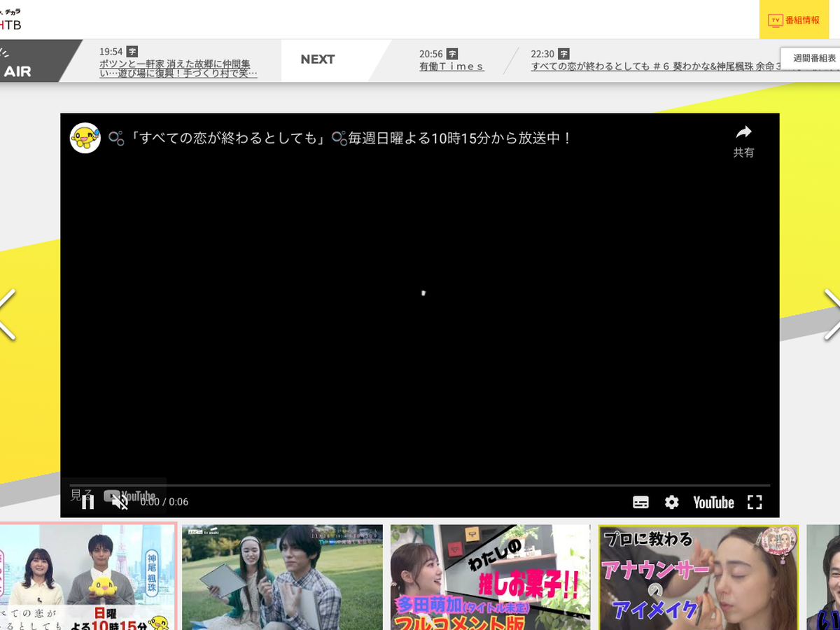The width and height of the screenshot is (840, 630).
Task: Open the 有働Times program link
Action: pyautogui.click(x=451, y=66)
